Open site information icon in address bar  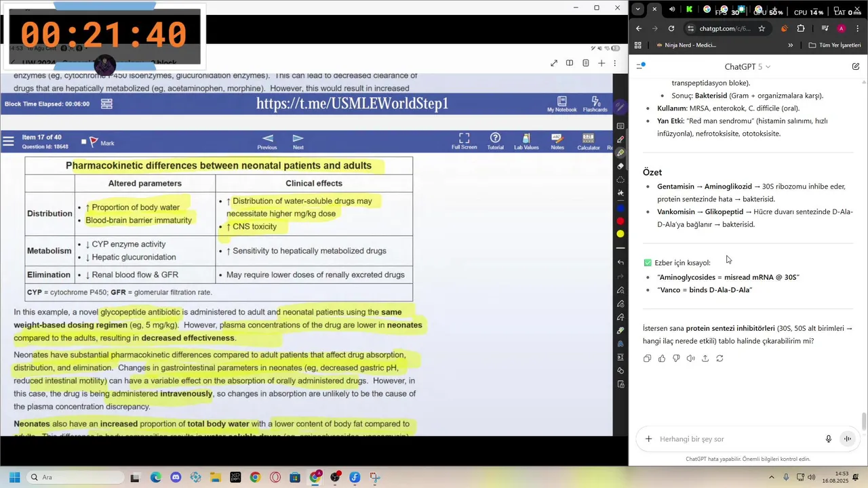[x=690, y=28]
